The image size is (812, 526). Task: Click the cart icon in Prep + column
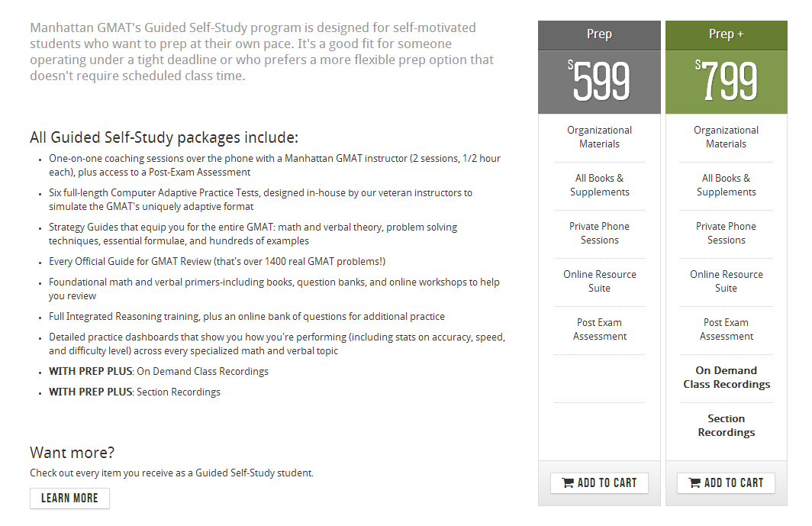coord(694,483)
